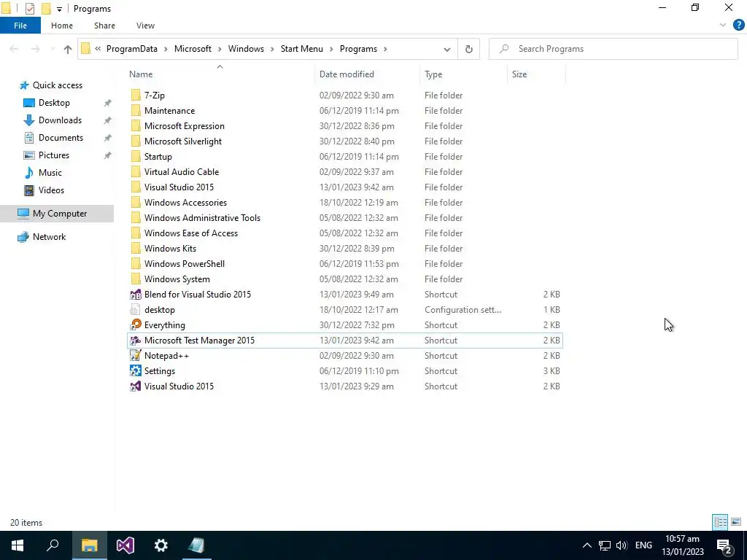This screenshot has height=560, width=747.
Task: Click the Blend for Visual Studio 2015 icon
Action: [136, 295]
